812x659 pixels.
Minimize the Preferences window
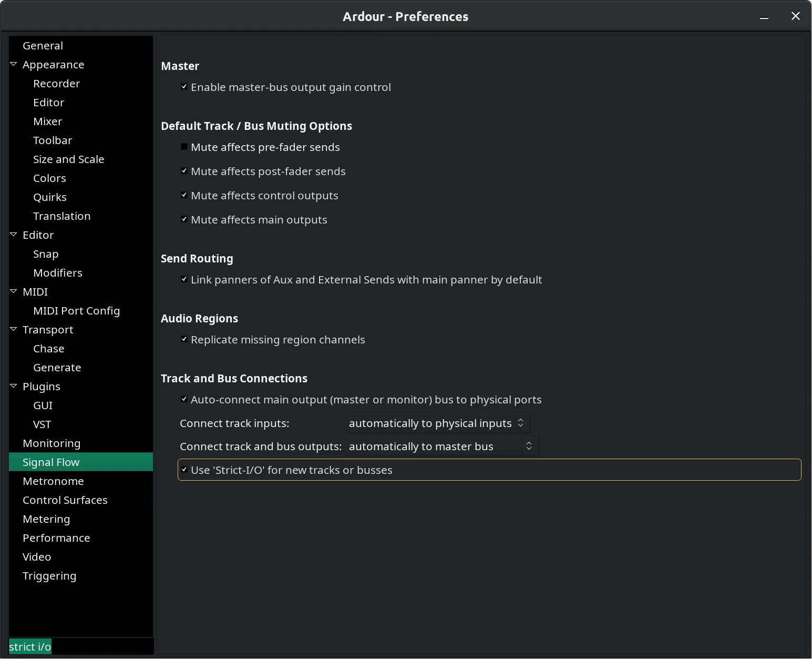(764, 17)
